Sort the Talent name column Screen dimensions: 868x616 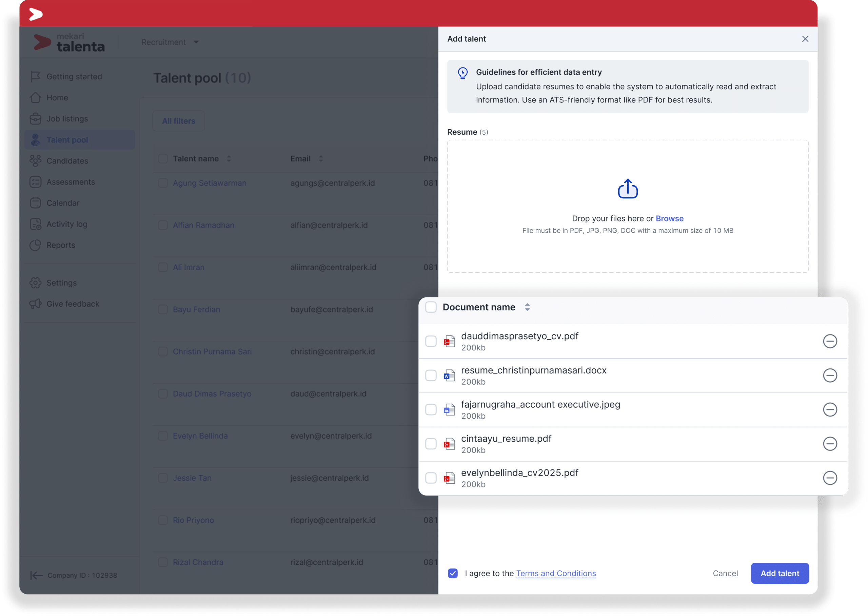(x=229, y=158)
